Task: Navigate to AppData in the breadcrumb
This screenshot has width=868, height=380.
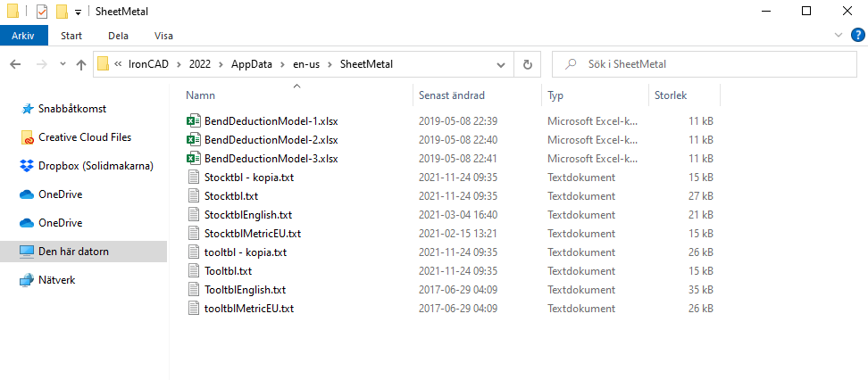Action: (x=252, y=64)
